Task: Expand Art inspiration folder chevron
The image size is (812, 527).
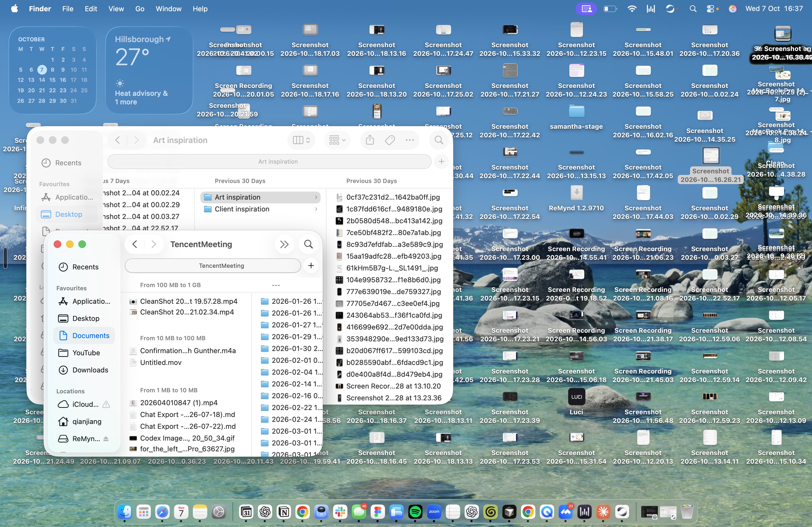Action: pyautogui.click(x=316, y=197)
